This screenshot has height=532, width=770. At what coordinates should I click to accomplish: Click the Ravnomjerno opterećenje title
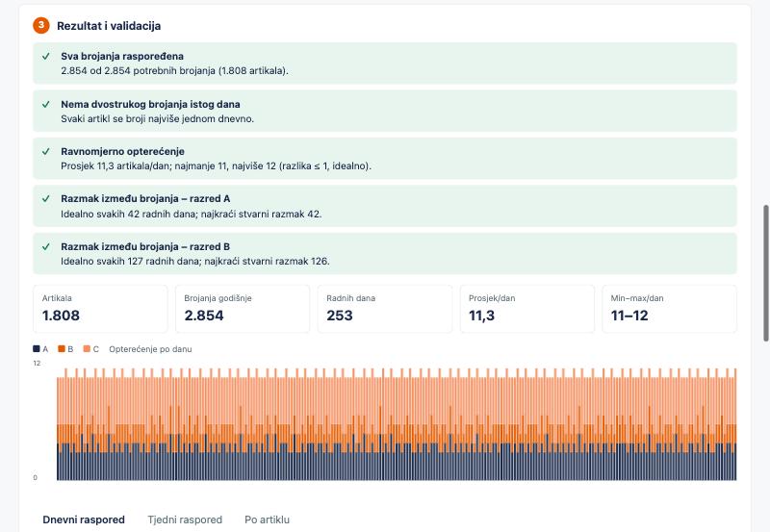tap(123, 152)
